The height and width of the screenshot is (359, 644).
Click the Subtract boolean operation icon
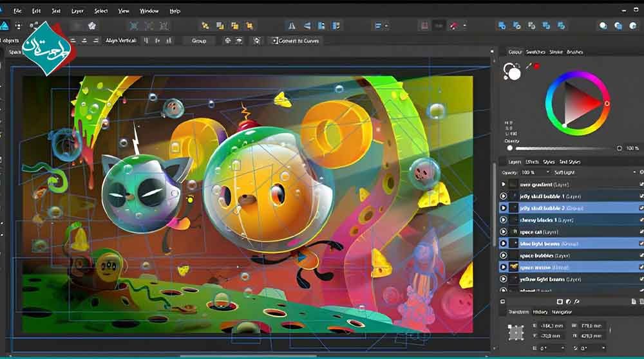pyautogui.click(x=516, y=26)
